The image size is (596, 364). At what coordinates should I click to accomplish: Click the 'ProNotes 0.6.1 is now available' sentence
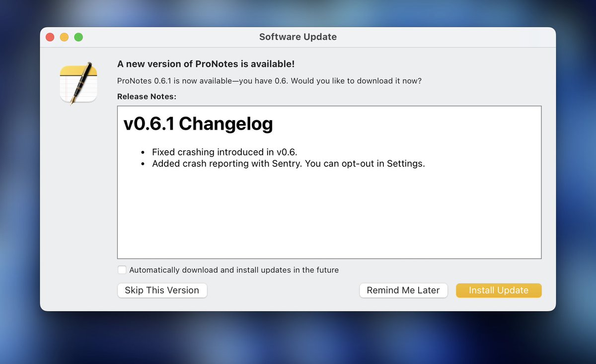click(269, 80)
